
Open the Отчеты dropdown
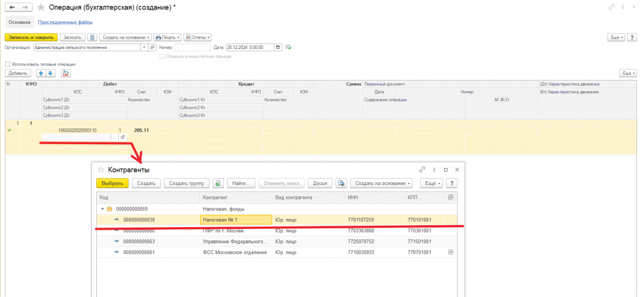click(197, 37)
